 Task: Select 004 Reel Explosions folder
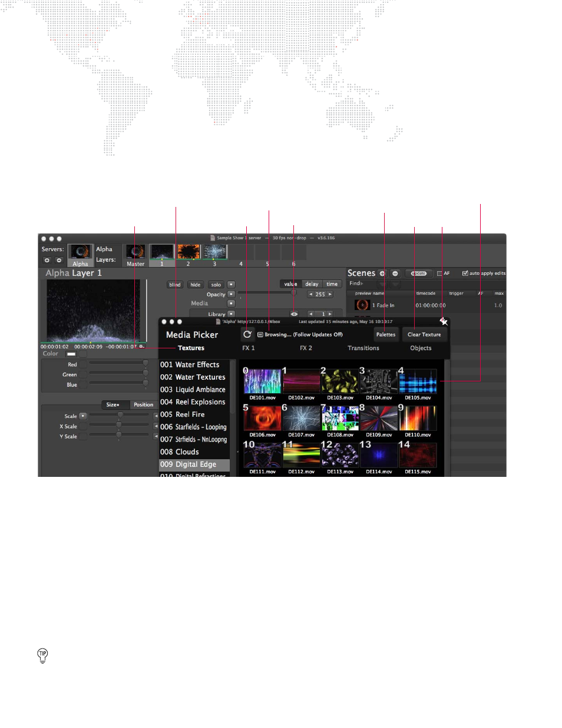point(194,402)
